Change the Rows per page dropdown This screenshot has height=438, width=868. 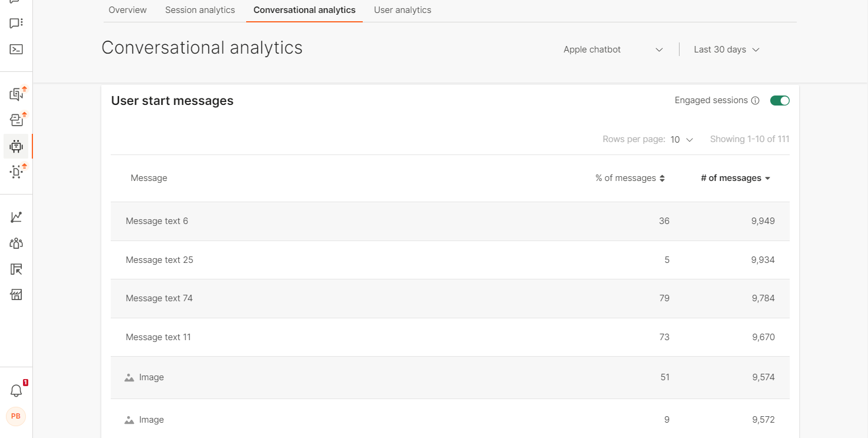pyautogui.click(x=682, y=140)
